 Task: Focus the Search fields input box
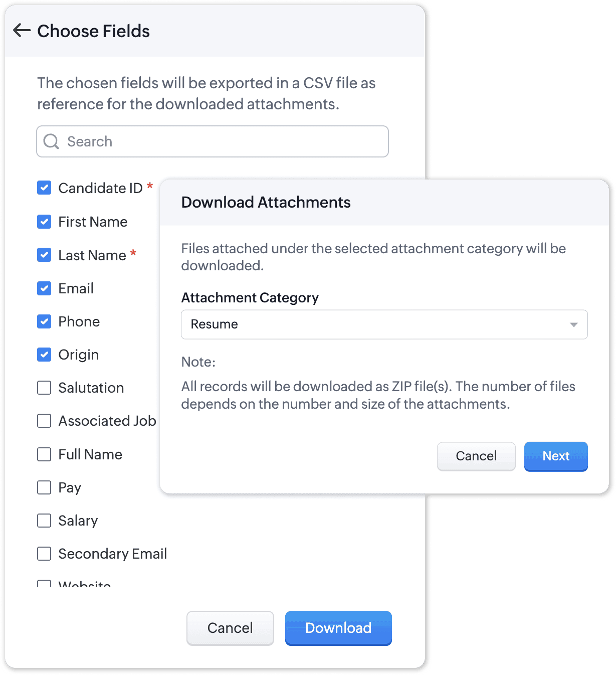point(213,141)
